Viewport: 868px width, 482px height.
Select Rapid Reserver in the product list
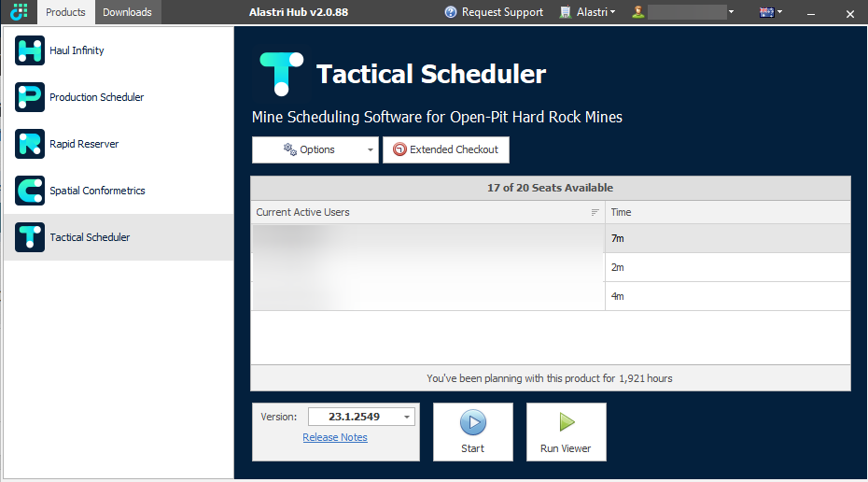119,144
